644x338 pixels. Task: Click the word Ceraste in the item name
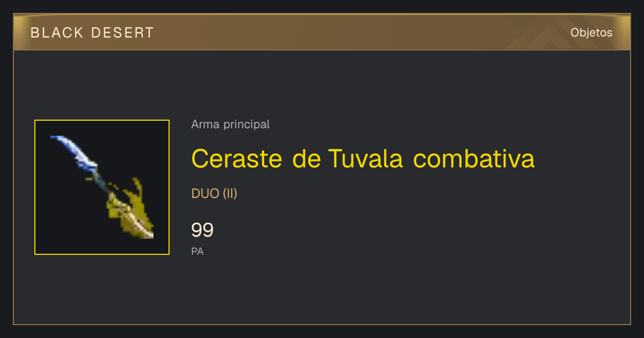237,158
